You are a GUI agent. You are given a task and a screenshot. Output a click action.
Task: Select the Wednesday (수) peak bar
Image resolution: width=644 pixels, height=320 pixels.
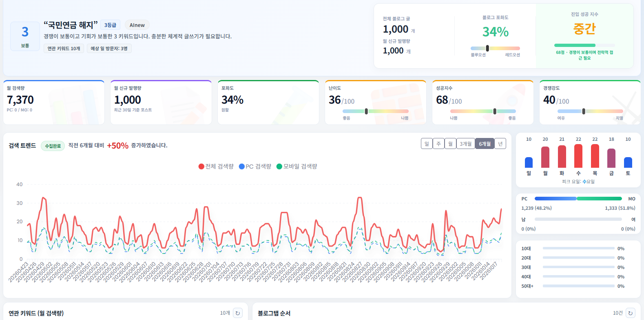coord(578,156)
